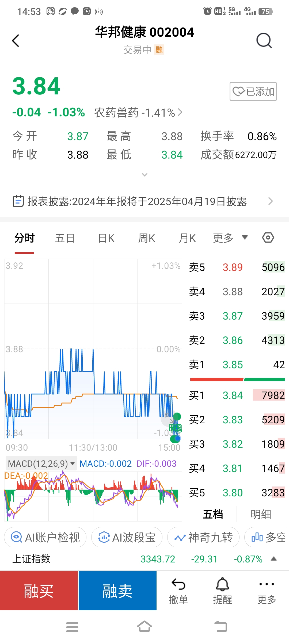
Task: Tap status bar battery indicator
Action: click(x=266, y=11)
